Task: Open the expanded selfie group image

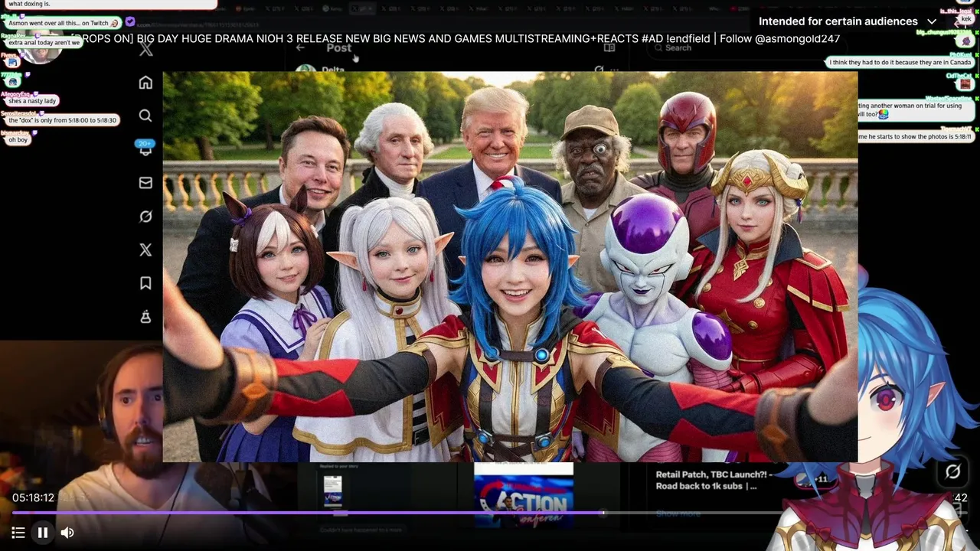Action: click(x=510, y=267)
